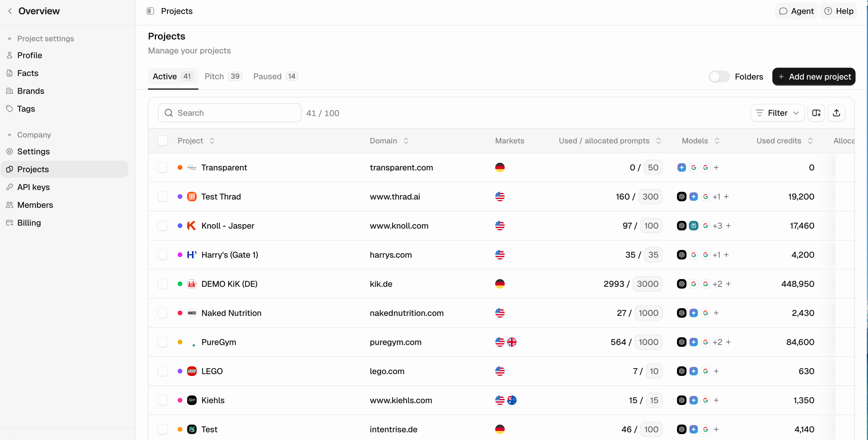The width and height of the screenshot is (868, 440).
Task: Open the column layout add icon
Action: [x=816, y=113]
